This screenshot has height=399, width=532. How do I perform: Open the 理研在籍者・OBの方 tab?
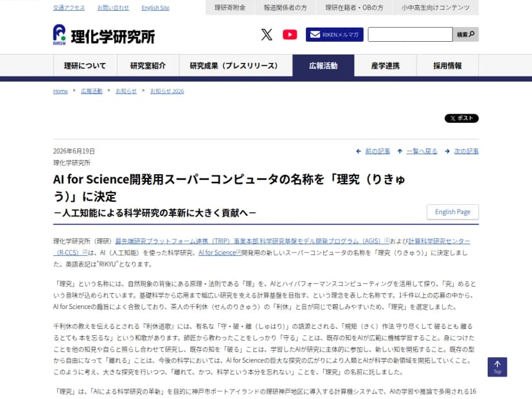pos(354,8)
